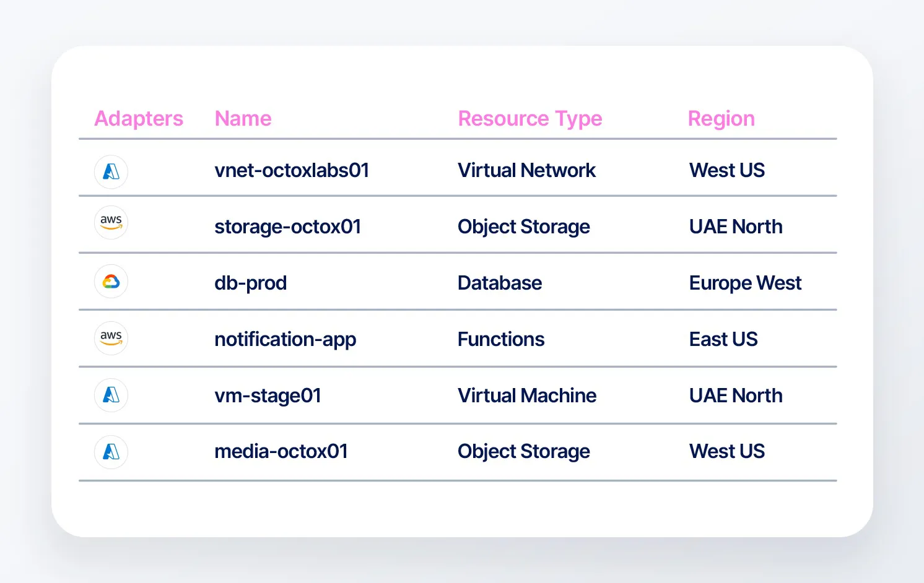The height and width of the screenshot is (583, 924).
Task: Click the Virtual Machine resource type cell
Action: 527,395
